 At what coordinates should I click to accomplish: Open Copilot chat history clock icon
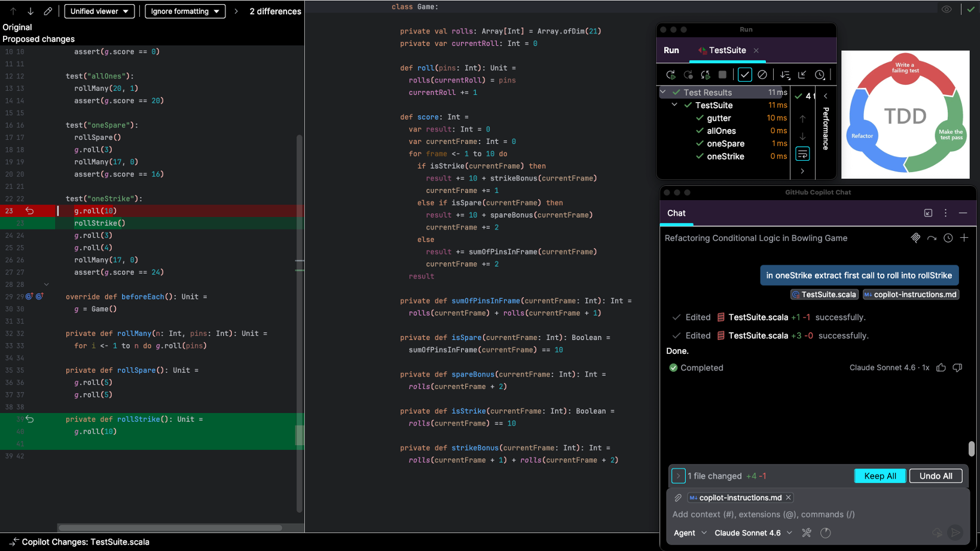coord(948,238)
